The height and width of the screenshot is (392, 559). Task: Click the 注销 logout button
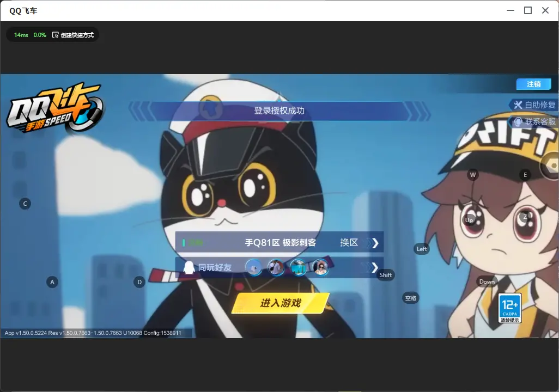pyautogui.click(x=534, y=84)
